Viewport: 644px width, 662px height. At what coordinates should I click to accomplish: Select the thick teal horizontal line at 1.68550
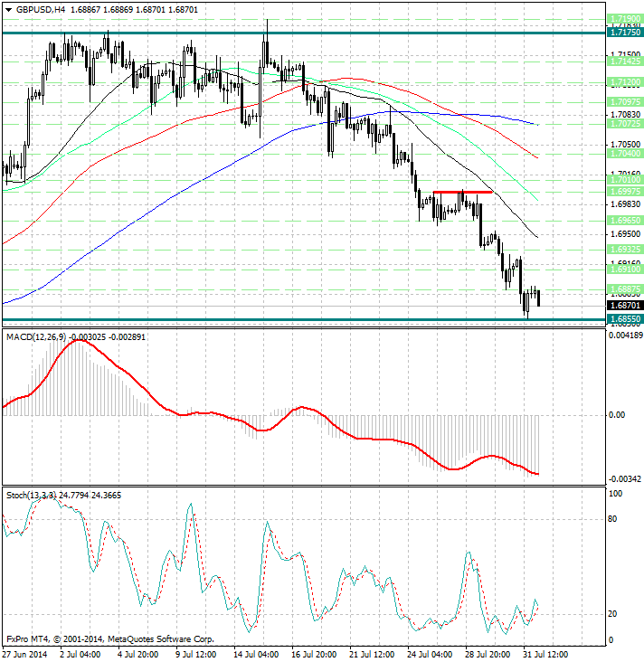point(304,319)
